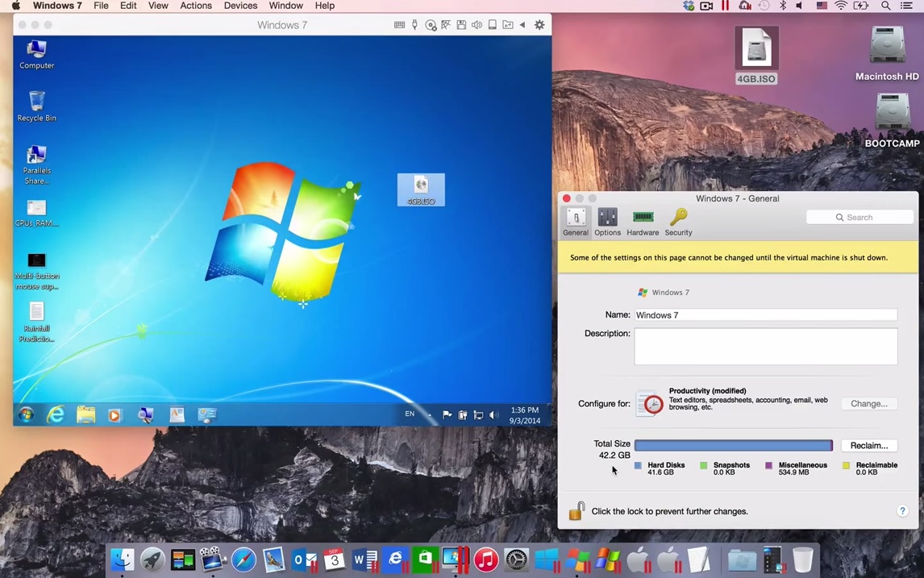
Task: Select the 4GB.ISO file on the Mac desktop
Action: click(756, 55)
